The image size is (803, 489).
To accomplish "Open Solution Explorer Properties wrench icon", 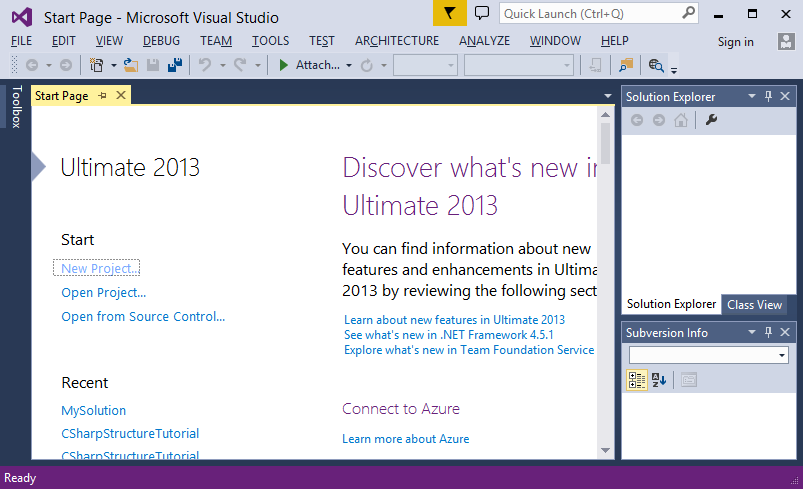I will point(711,120).
